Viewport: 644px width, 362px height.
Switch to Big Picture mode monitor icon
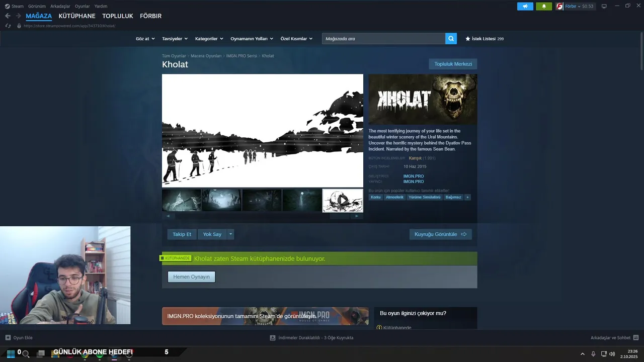604,7
